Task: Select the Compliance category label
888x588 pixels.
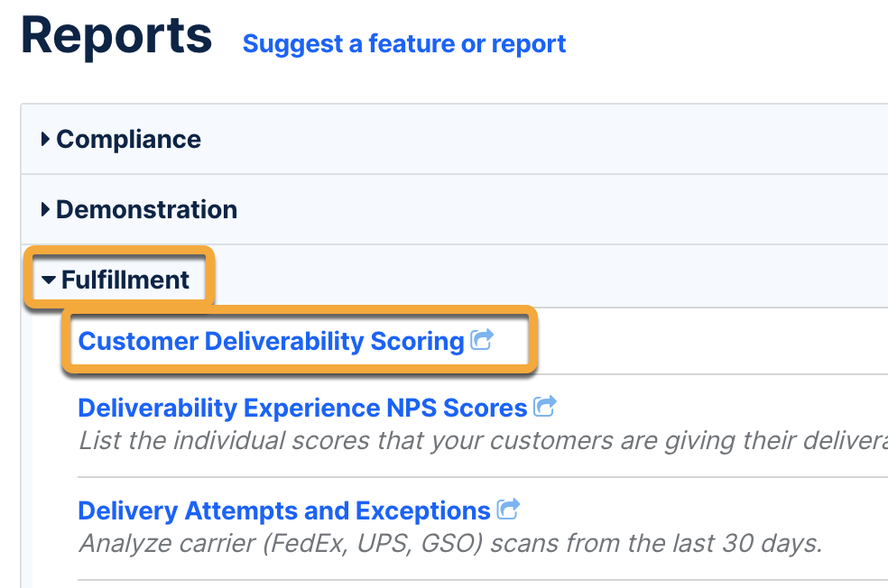Action: click(128, 140)
